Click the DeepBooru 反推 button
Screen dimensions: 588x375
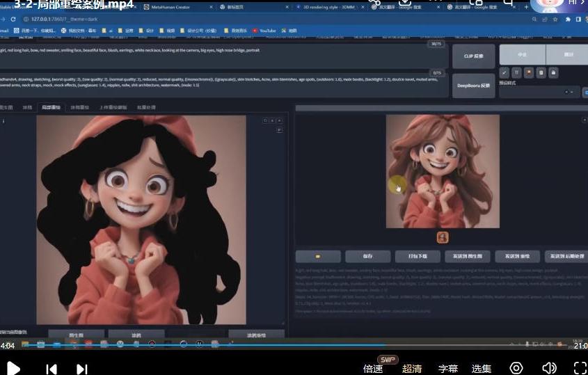[473, 86]
